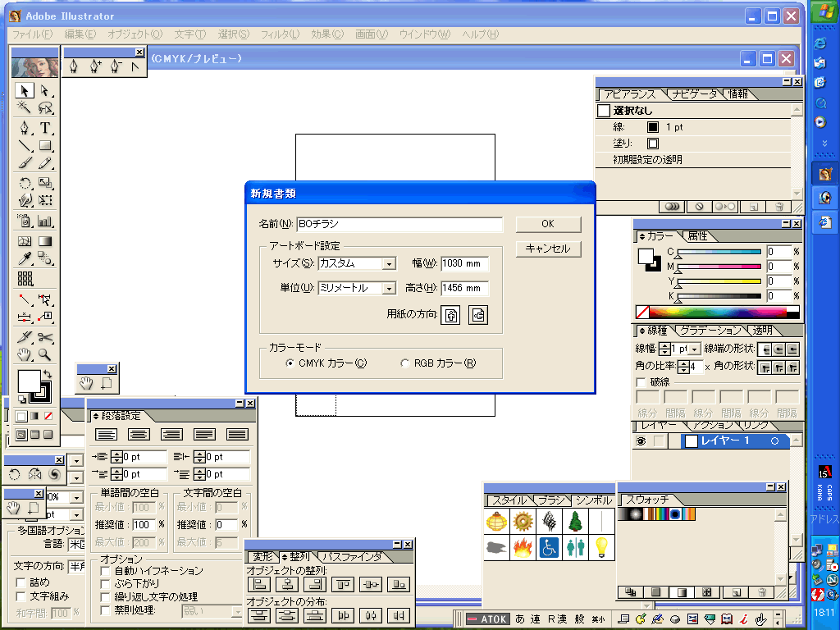840x630 pixels.
Task: Click the 名前 text field containing BOチラシ
Action: tap(399, 224)
